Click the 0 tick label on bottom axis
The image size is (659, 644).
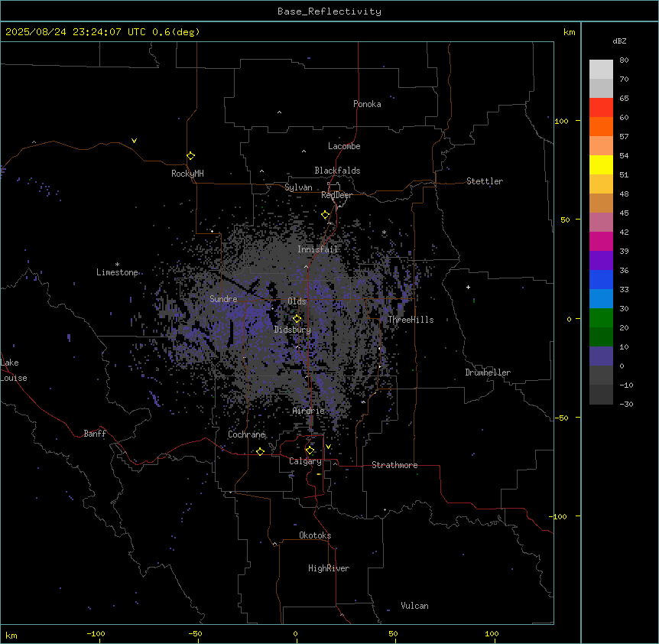pyautogui.click(x=295, y=634)
